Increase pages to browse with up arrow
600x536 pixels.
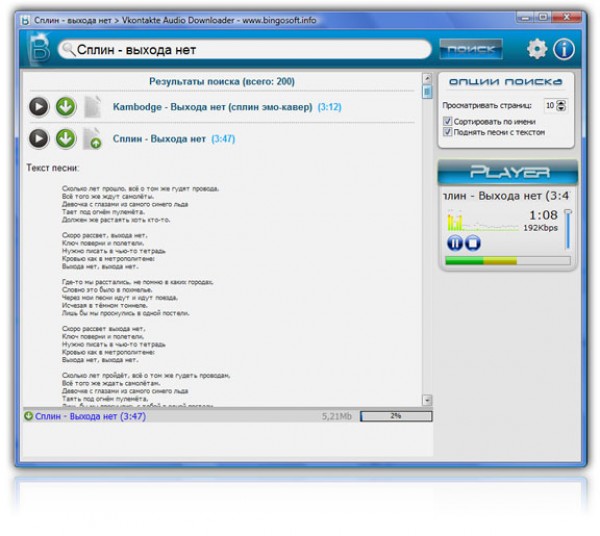[x=561, y=103]
